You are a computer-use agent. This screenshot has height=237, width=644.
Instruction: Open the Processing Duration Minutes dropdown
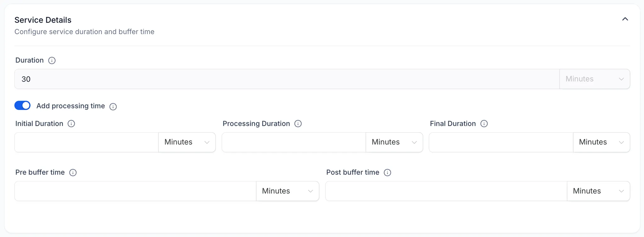[x=394, y=142]
